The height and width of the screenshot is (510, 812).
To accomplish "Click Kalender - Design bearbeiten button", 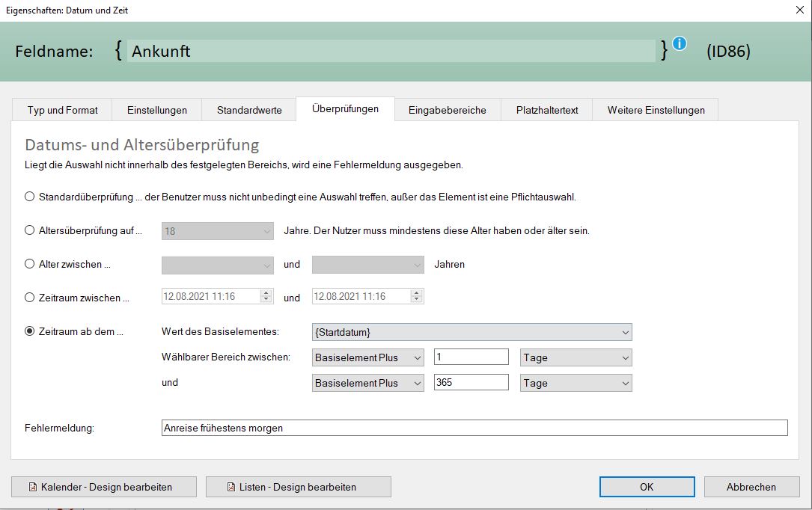I will coord(104,487).
